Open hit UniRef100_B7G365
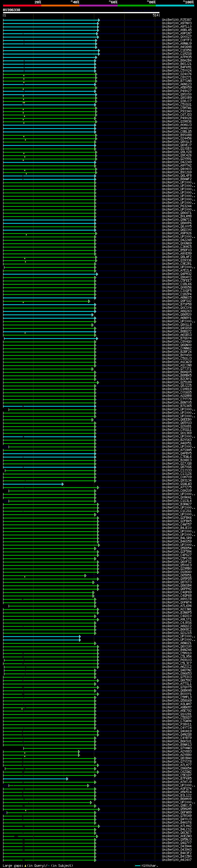The width and height of the screenshot is (197, 868). pos(177,406)
